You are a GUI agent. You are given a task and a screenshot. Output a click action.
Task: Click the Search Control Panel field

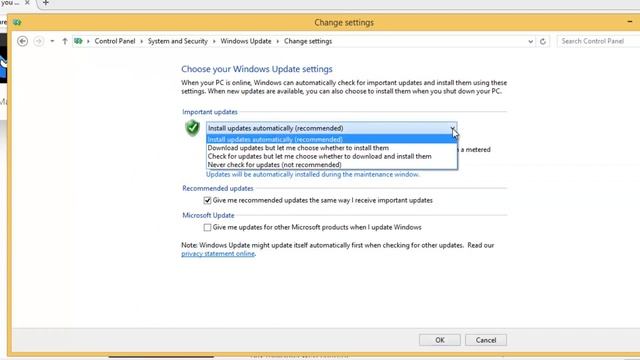coord(598,41)
